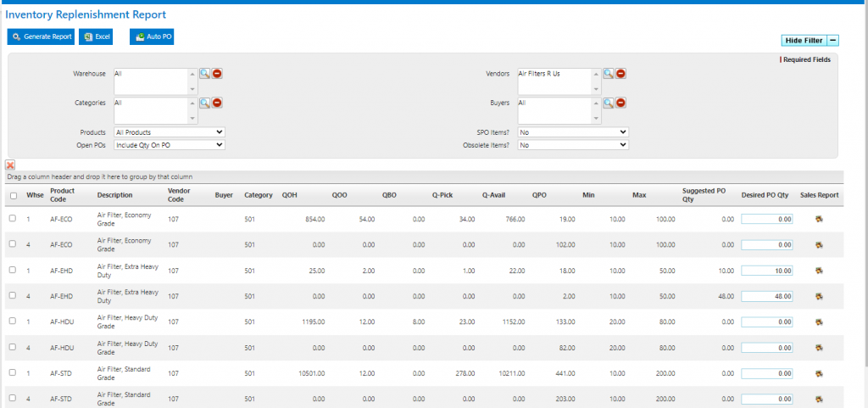Open Warehouse lookup magnifier icon
This screenshot has width=868, height=408.
point(205,74)
